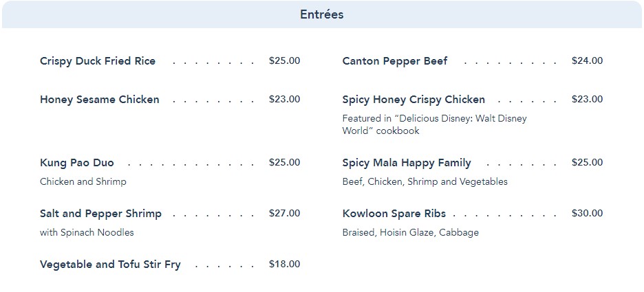Click the "Chicken and Shrimp" description

[83, 182]
